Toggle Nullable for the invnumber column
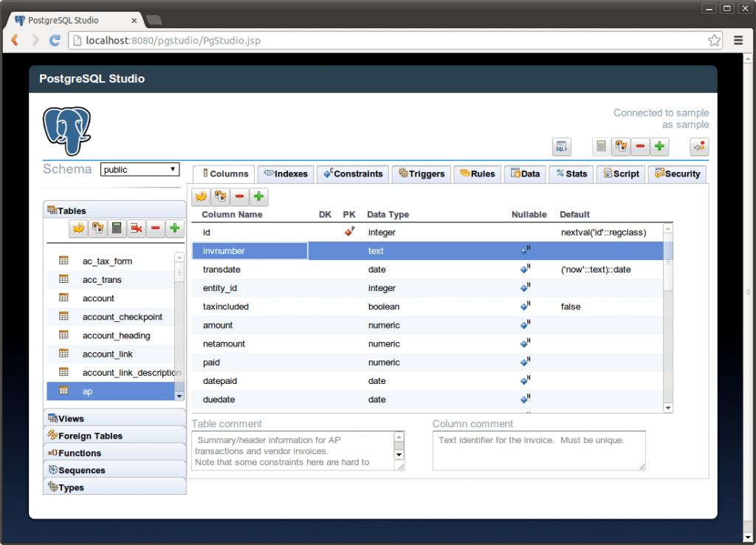 (x=524, y=250)
